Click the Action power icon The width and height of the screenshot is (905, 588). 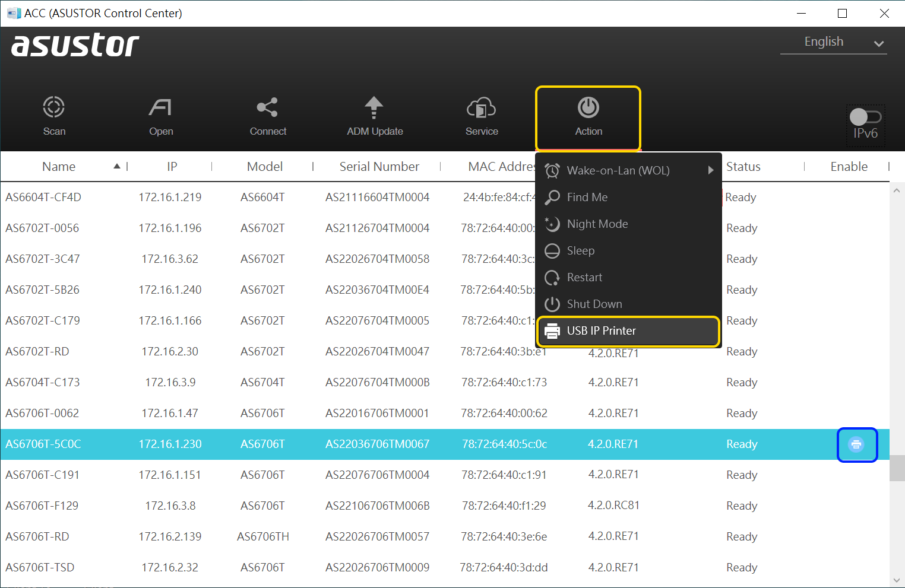click(588, 107)
